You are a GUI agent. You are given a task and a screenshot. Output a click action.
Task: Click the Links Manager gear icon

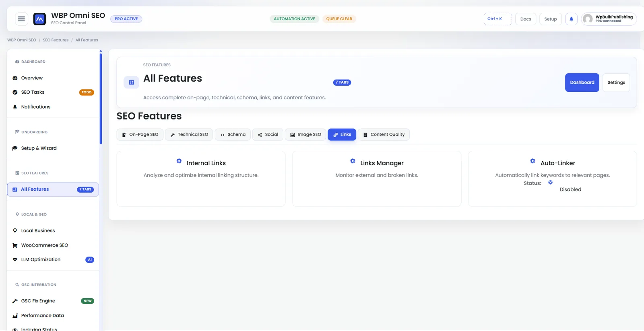tap(353, 161)
